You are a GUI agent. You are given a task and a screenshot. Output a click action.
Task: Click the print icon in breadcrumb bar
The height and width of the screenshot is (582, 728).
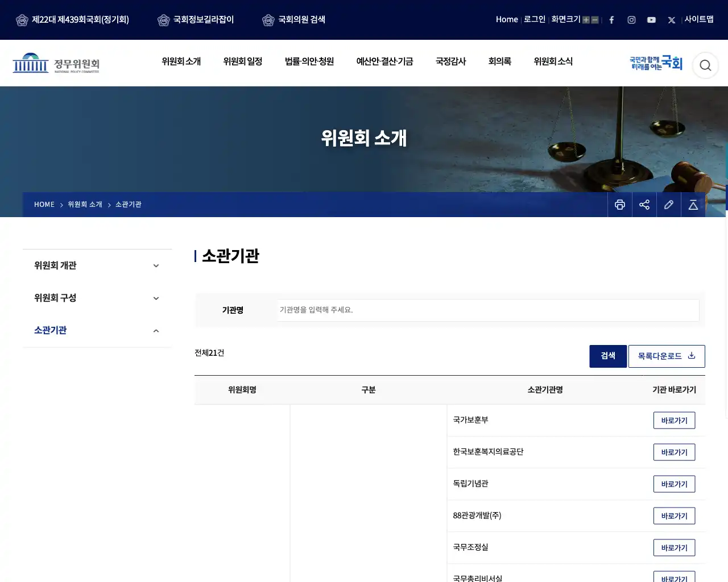click(x=620, y=205)
